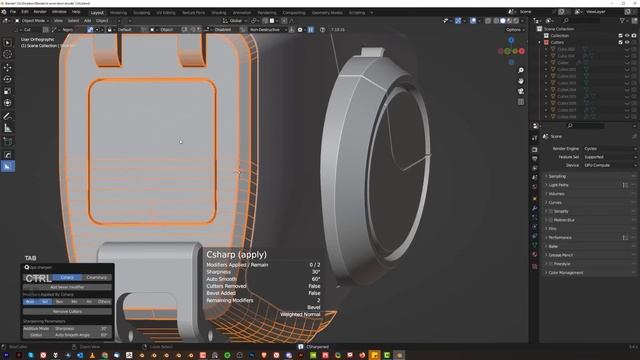Toggle visibility eye for Cutters collection

[627, 42]
